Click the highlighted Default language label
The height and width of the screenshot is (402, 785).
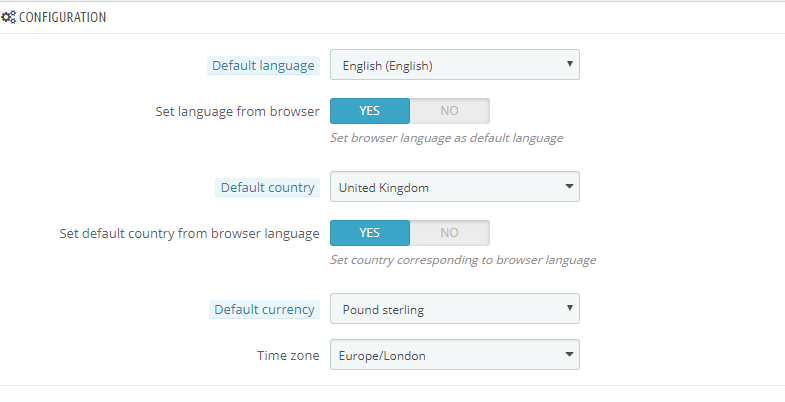(x=263, y=66)
